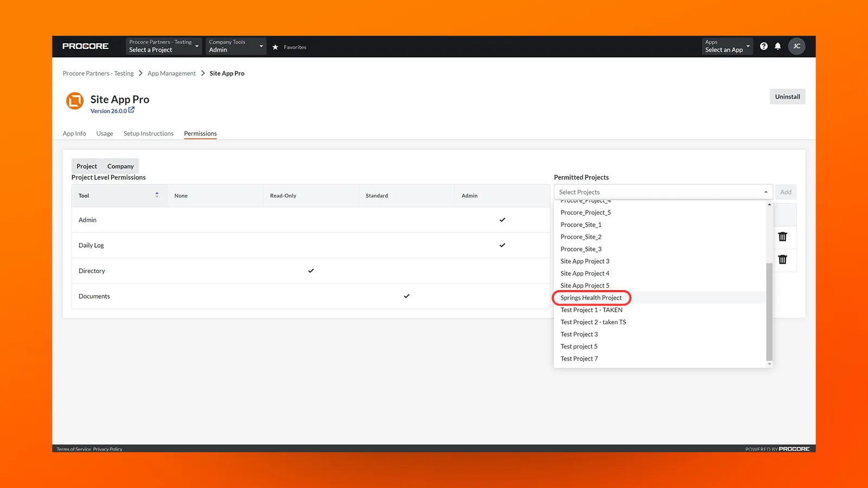Toggle Read-Only permission for the Directory tool
This screenshot has height=488, width=868.
[x=310, y=271]
